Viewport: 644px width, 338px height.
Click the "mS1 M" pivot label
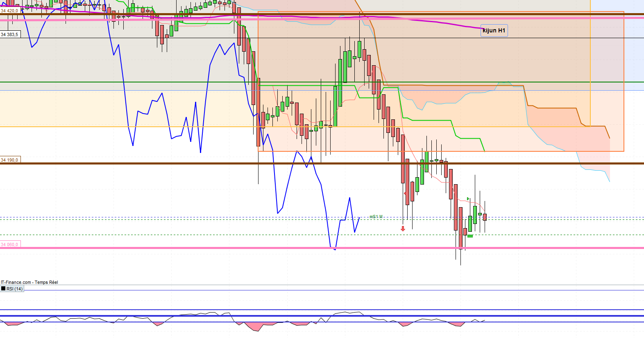[x=376, y=217]
